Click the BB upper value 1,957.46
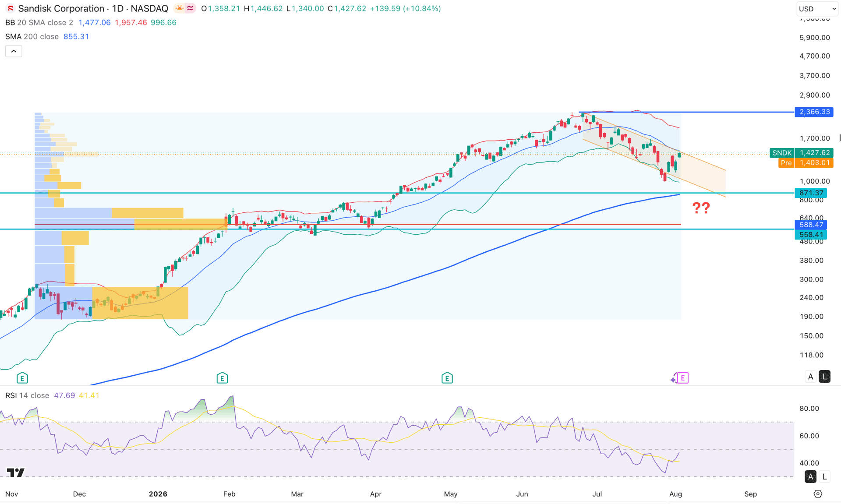The width and height of the screenshot is (841, 504). (131, 22)
